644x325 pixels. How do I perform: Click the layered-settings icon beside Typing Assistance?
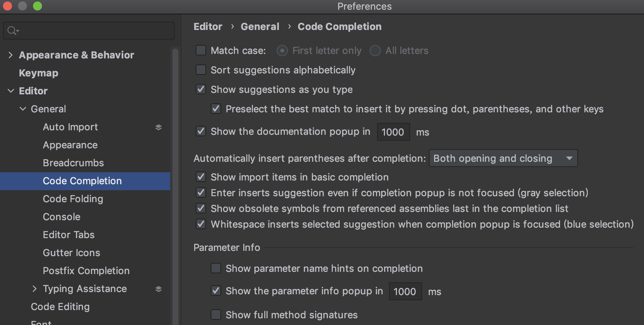click(x=159, y=289)
